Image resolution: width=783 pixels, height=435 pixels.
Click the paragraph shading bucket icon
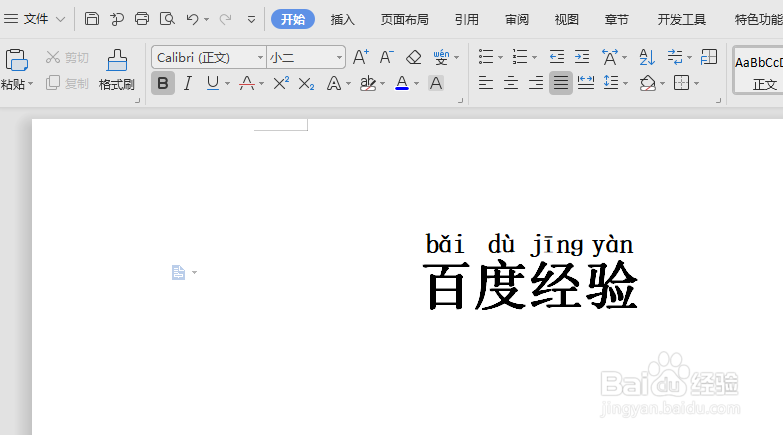pos(648,83)
